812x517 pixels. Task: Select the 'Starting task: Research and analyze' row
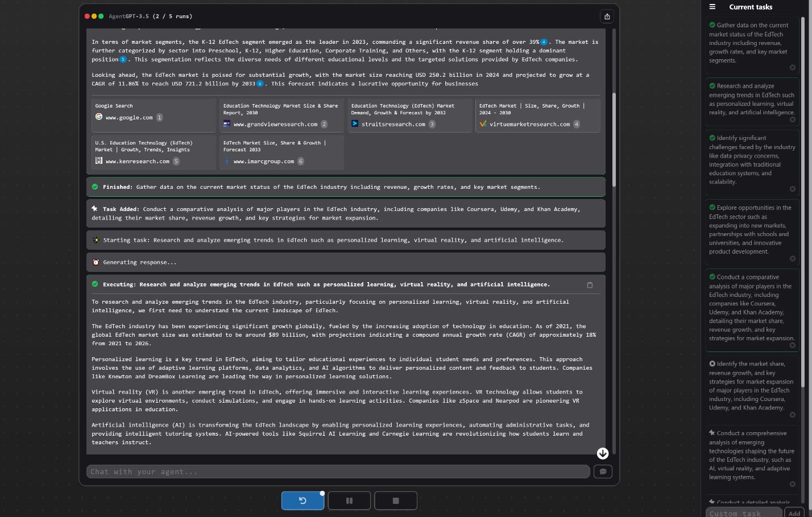point(346,240)
